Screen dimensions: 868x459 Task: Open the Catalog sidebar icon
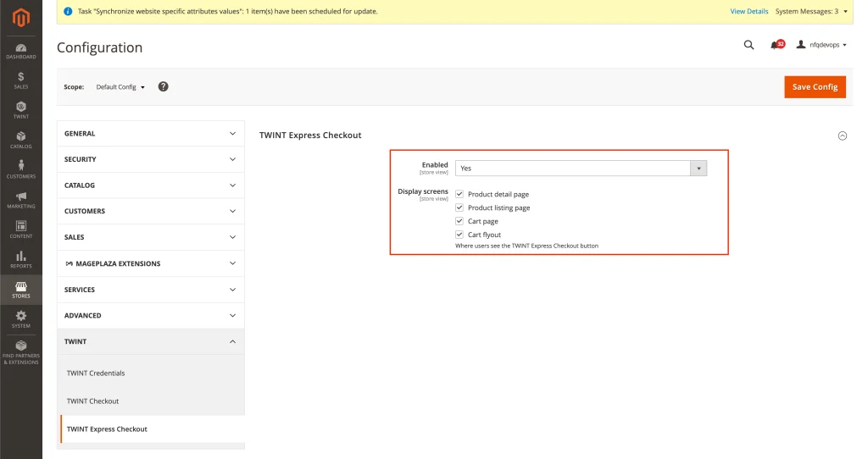point(21,141)
